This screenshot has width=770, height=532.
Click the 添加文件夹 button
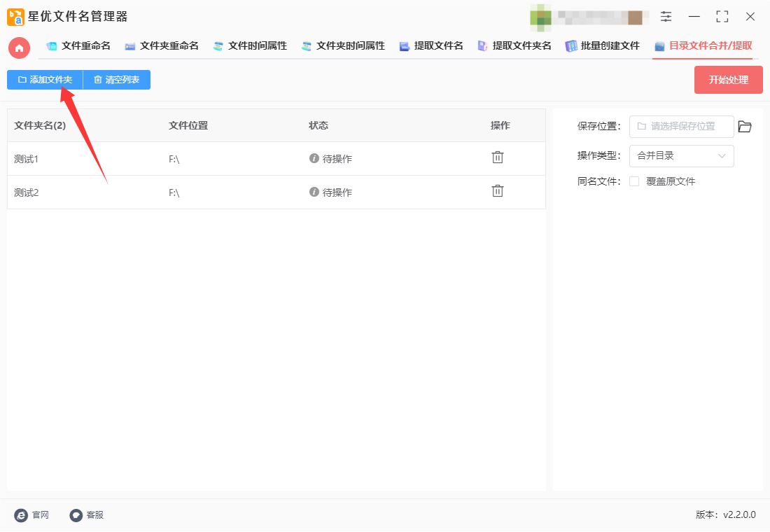coord(45,80)
